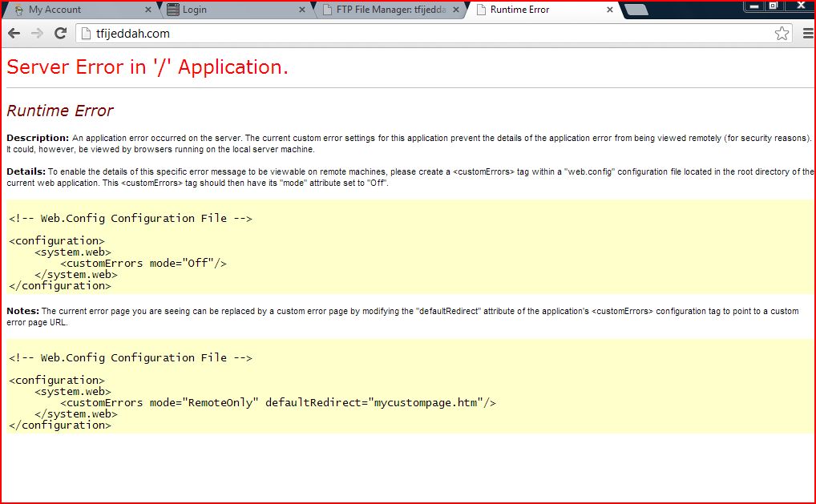
Task: Click the customErrors mode="Off" code line
Action: pos(143,263)
